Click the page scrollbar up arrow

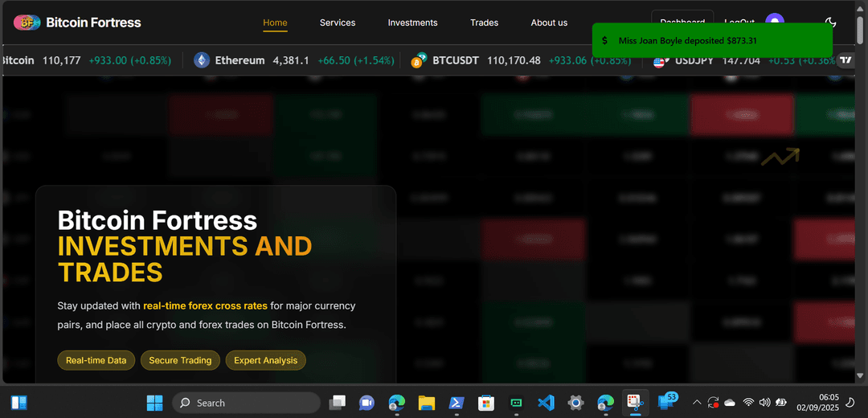(861, 8)
